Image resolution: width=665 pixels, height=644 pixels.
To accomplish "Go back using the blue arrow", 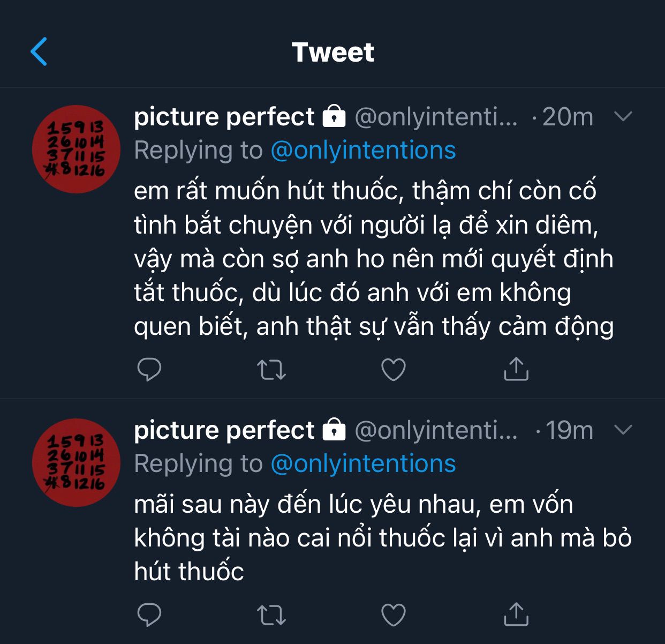I will (x=39, y=52).
